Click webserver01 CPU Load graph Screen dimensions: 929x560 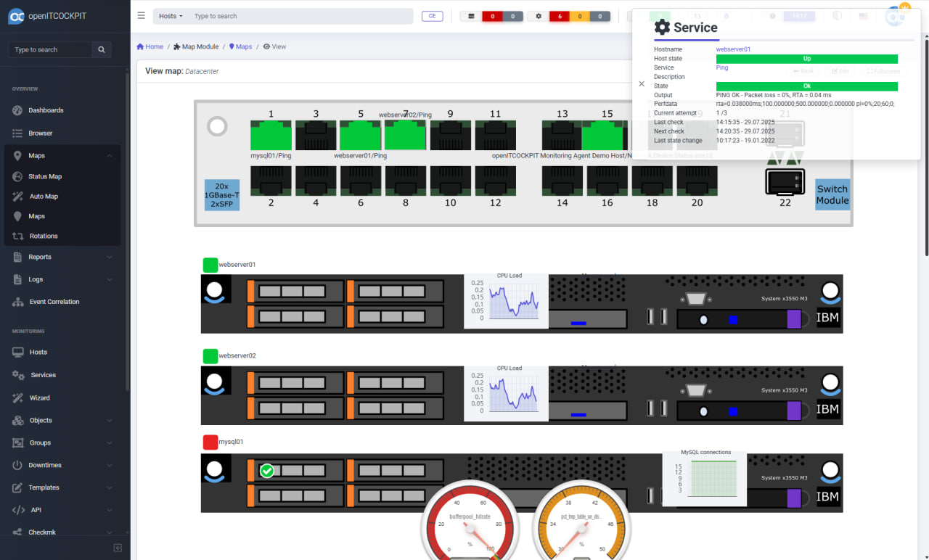(x=506, y=300)
